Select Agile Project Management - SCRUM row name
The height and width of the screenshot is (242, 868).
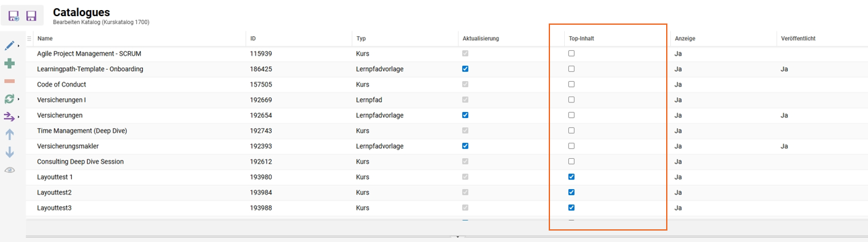tap(89, 54)
